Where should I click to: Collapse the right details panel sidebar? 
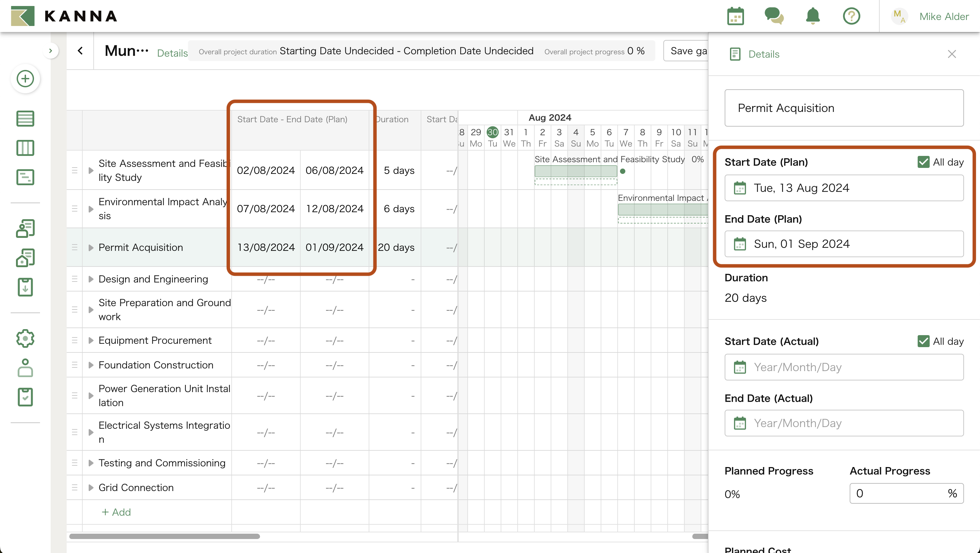click(x=952, y=54)
